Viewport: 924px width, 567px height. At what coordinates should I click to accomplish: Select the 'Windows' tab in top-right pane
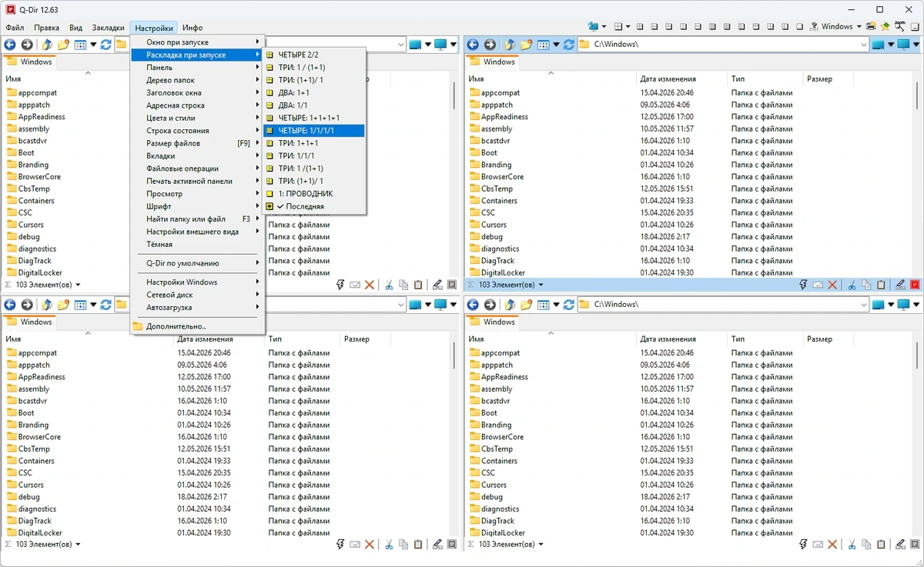(x=491, y=62)
